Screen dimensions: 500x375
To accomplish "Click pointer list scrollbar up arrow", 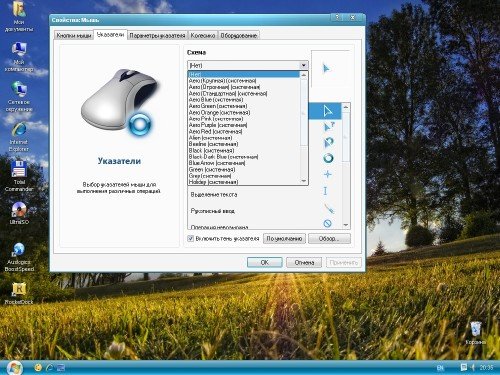I will 346,107.
